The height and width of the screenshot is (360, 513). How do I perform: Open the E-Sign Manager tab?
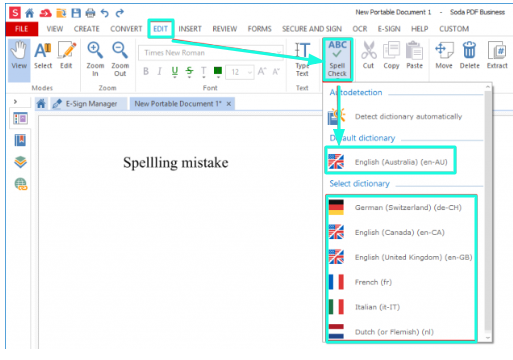[x=89, y=104]
